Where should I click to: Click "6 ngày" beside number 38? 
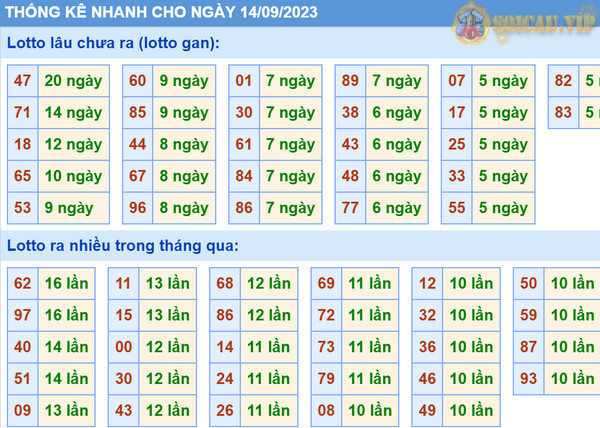397,112
